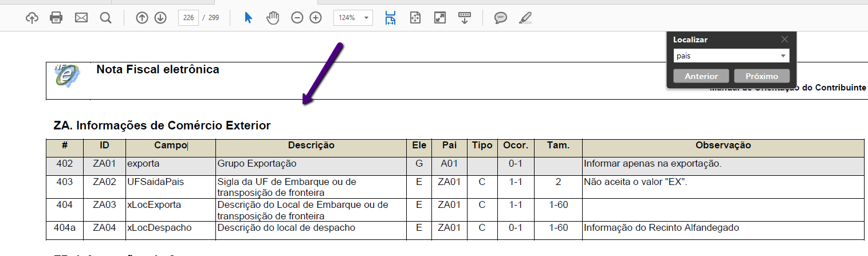Open the 124% zoom level dropdown
This screenshot has height=256, width=868.
(353, 18)
